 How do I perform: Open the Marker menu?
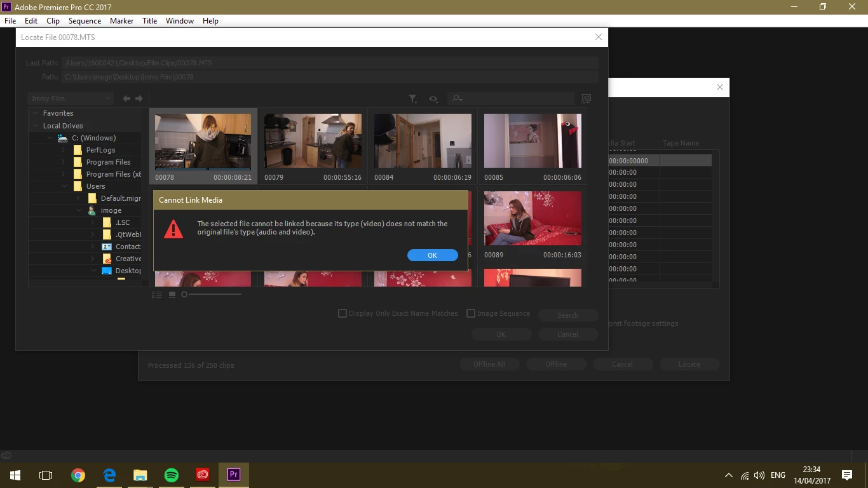[x=121, y=21]
